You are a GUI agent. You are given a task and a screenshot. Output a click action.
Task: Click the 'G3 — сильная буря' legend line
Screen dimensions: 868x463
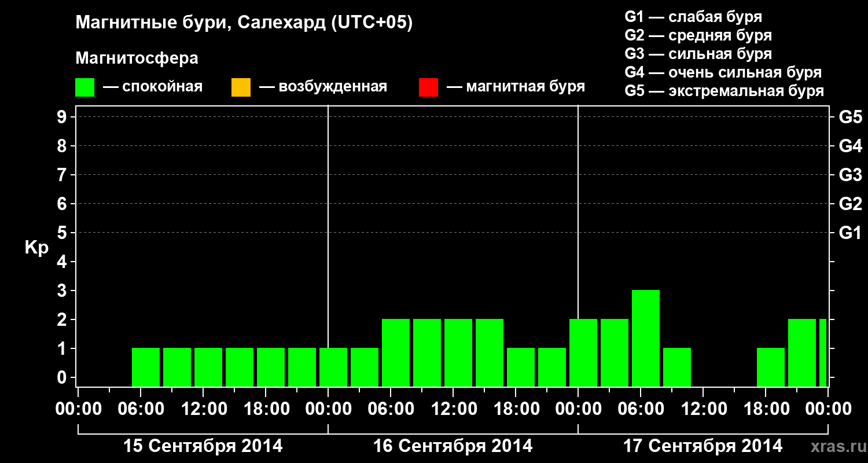point(698,53)
